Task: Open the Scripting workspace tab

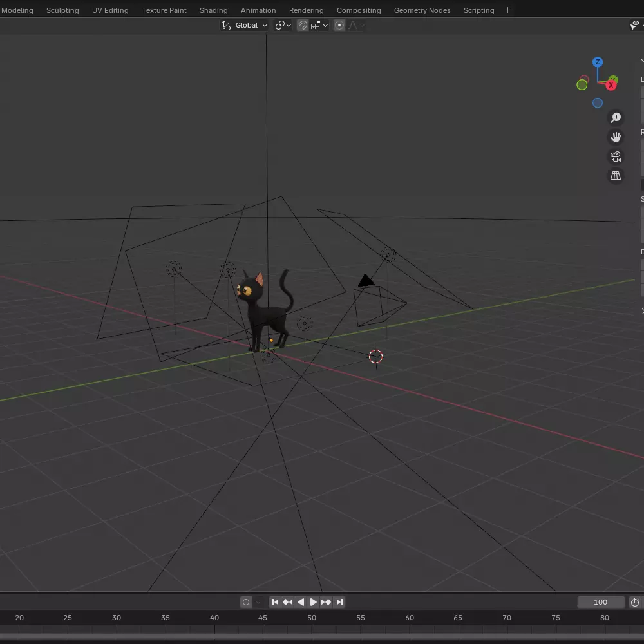Action: 479,10
